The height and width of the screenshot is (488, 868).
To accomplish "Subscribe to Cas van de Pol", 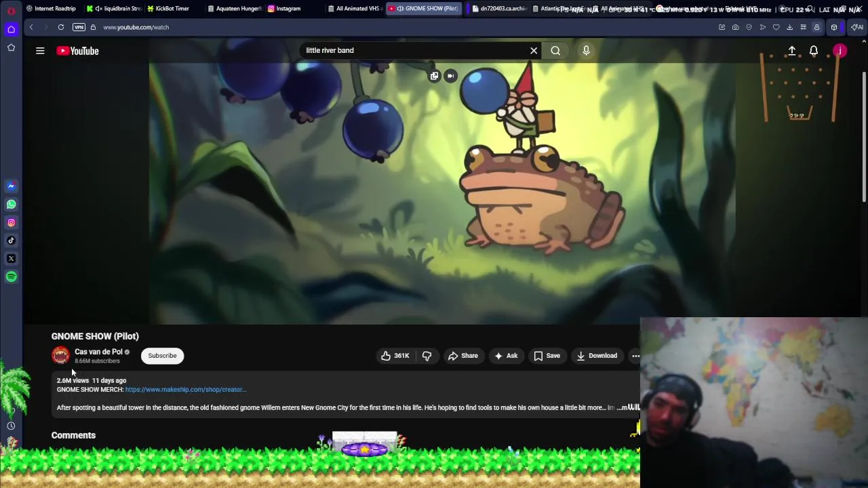I will (x=162, y=356).
